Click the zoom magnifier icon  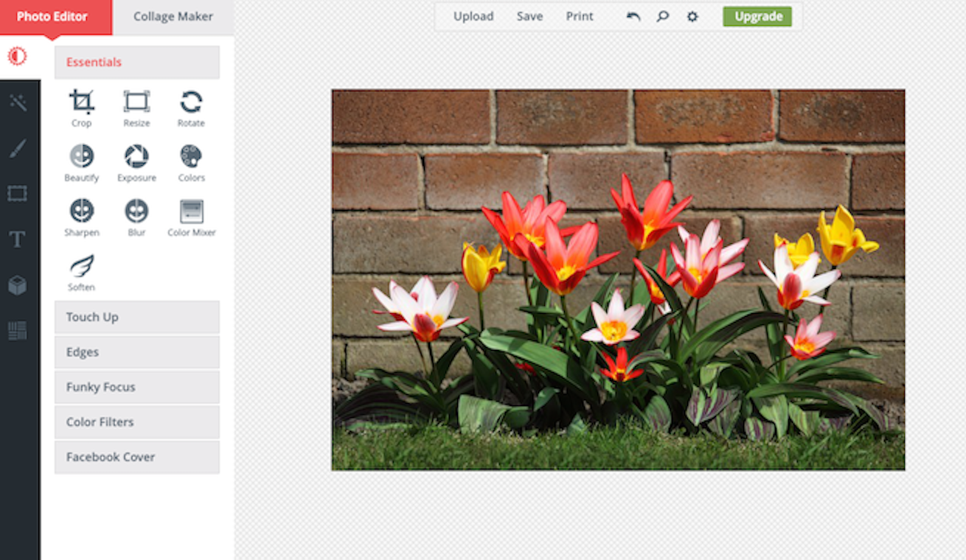coord(663,16)
